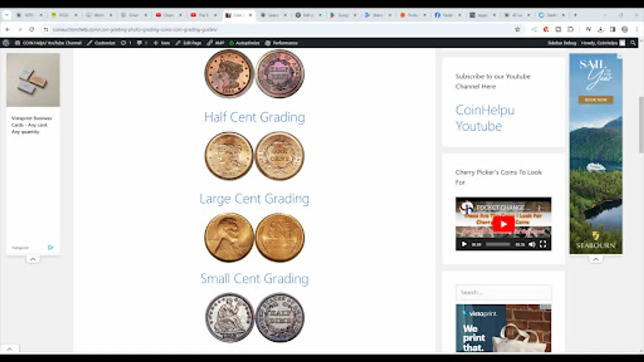Screen dimensions: 644x362
Task: Open the Performance menu in admin bar
Action: coord(282,43)
